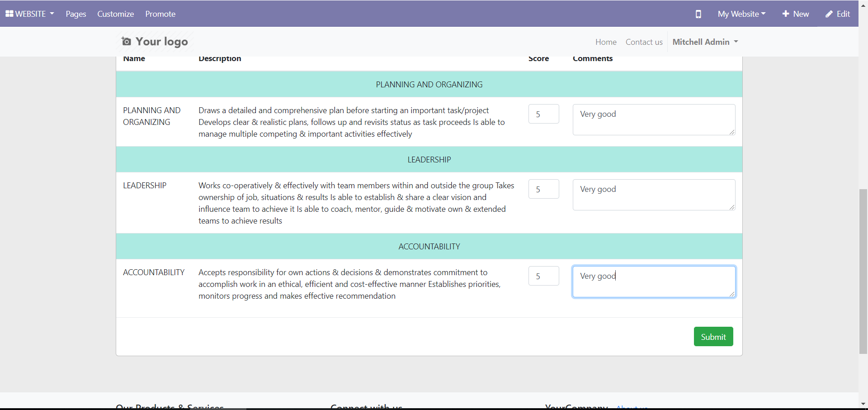
Task: Click the Leadership score input field
Action: pyautogui.click(x=543, y=189)
